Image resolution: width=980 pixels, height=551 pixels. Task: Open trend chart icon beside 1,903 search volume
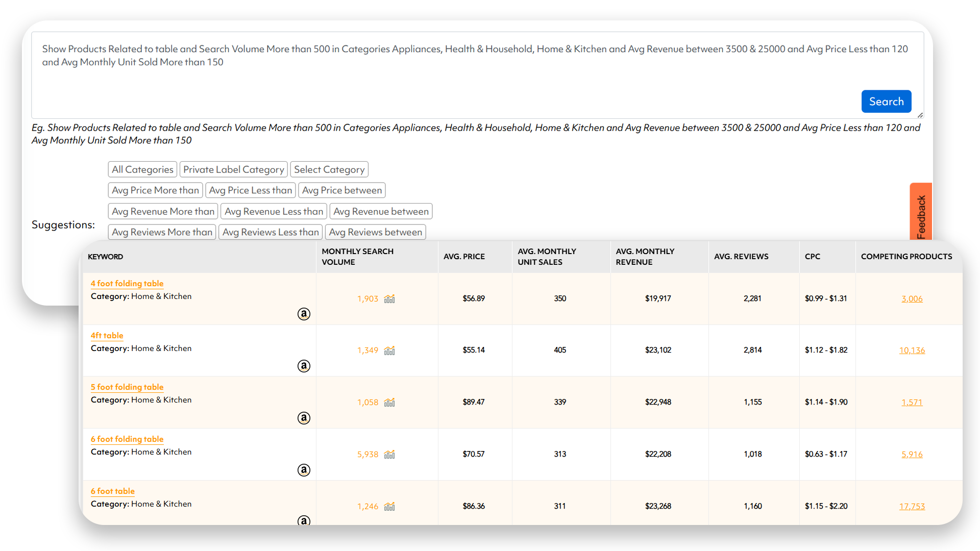click(389, 298)
